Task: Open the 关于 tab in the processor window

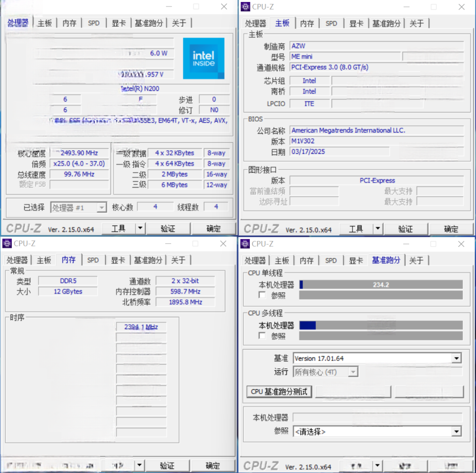Action: point(179,23)
